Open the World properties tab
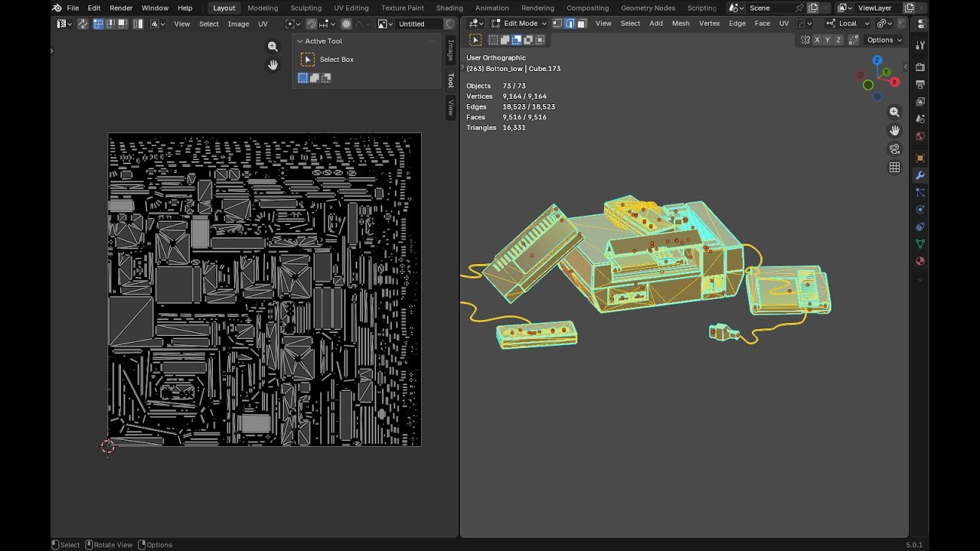Image resolution: width=980 pixels, height=551 pixels. point(920,136)
